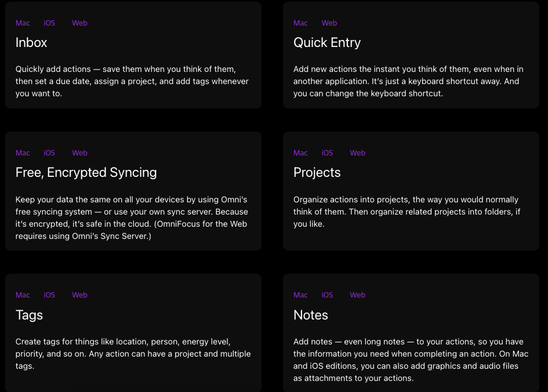Open the Quick Entry feature heading
Screen dimensions: 548x392
pos(326,42)
